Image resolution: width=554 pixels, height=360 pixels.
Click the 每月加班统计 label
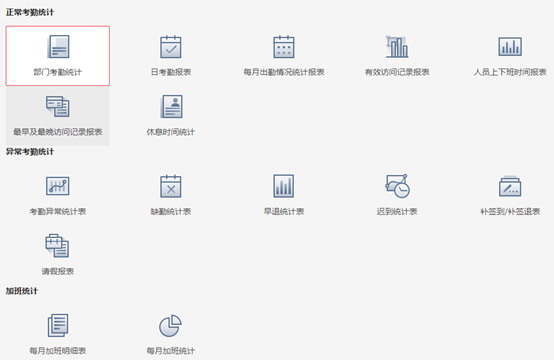pyautogui.click(x=171, y=350)
